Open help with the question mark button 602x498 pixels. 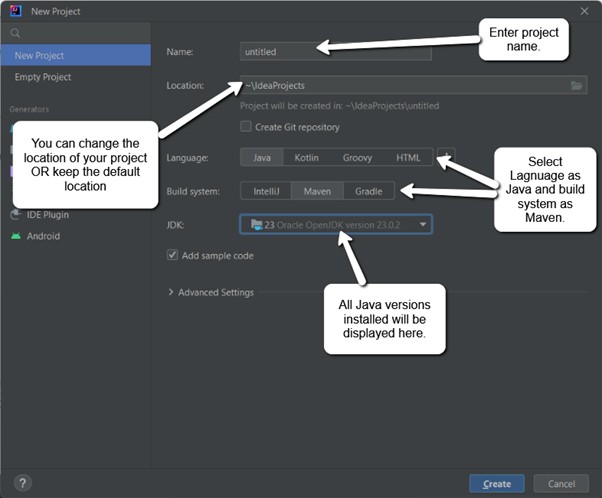coord(23,483)
